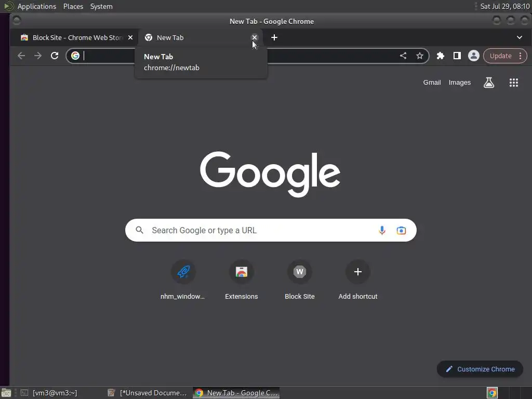Screen dimensions: 532x399
Task: Bookmark this tab with the star
Action: (x=420, y=56)
